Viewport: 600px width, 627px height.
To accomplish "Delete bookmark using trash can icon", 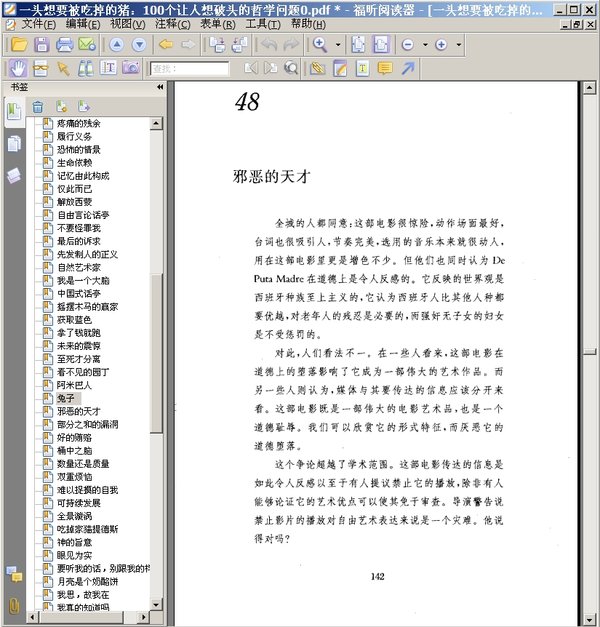I will (38, 107).
